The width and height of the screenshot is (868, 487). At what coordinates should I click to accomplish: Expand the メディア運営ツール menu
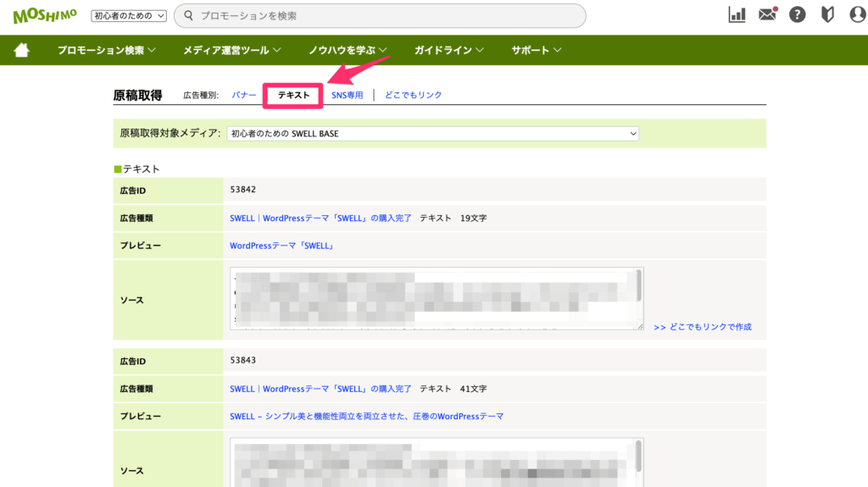point(232,50)
